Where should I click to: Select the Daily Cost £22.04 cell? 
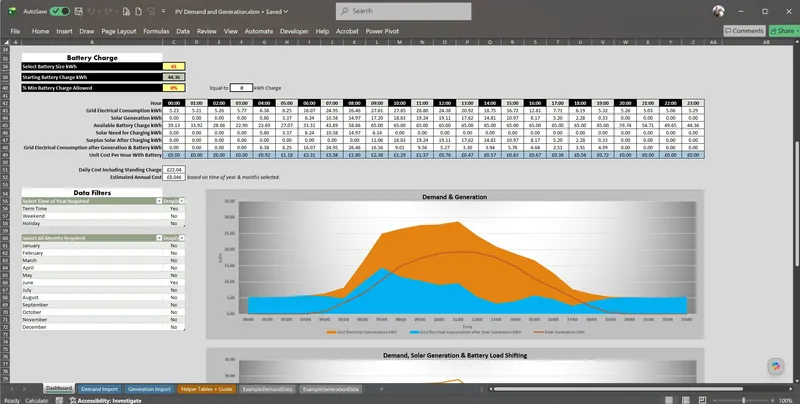pyautogui.click(x=174, y=169)
